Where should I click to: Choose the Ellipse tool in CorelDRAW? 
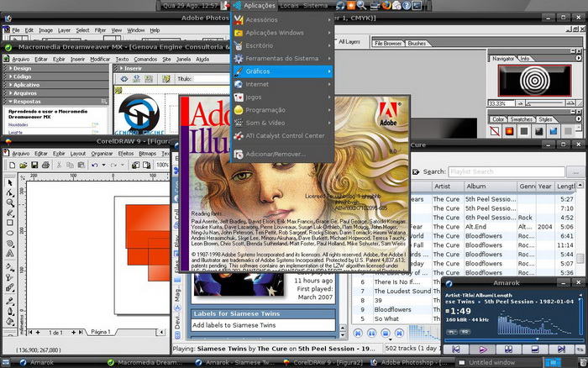click(9, 233)
